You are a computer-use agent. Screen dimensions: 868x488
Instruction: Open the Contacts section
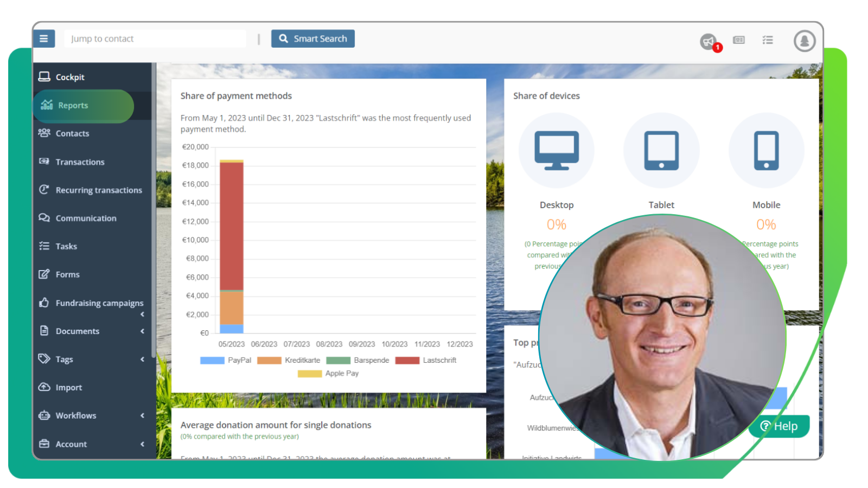coord(72,133)
